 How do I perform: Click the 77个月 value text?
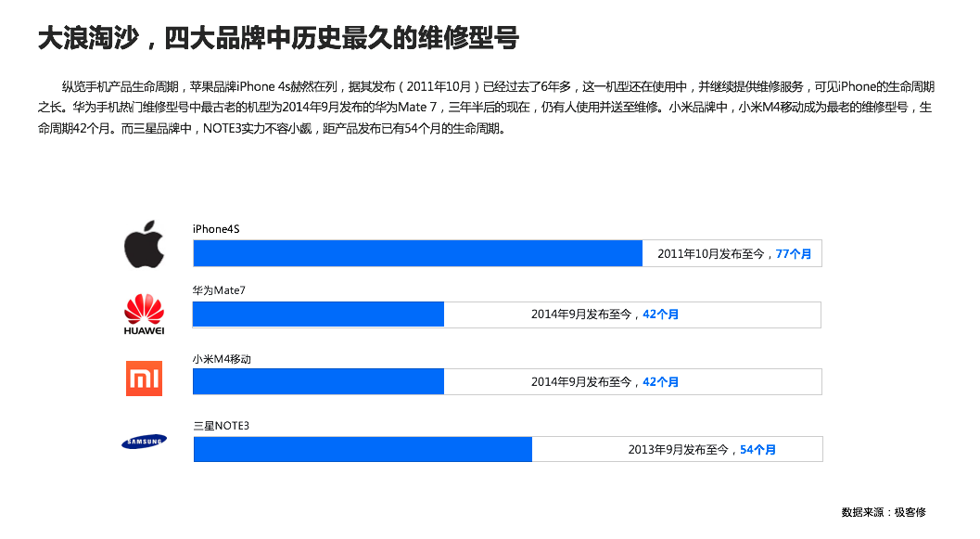[x=793, y=254]
